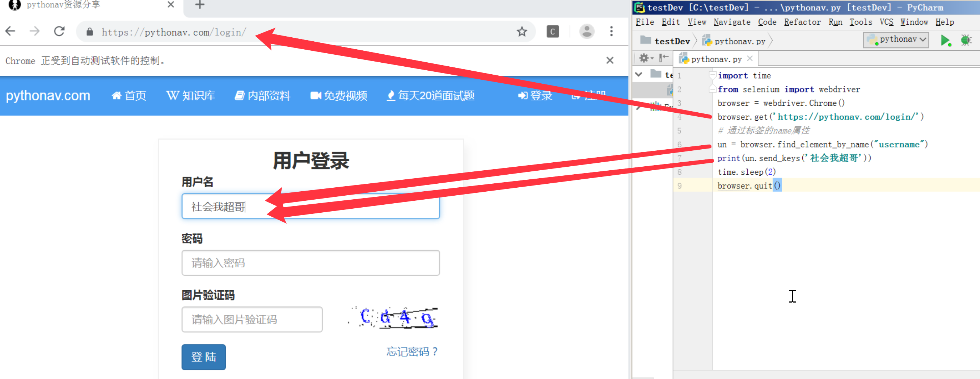Open the VCS menu in PyCharm

pos(886,22)
